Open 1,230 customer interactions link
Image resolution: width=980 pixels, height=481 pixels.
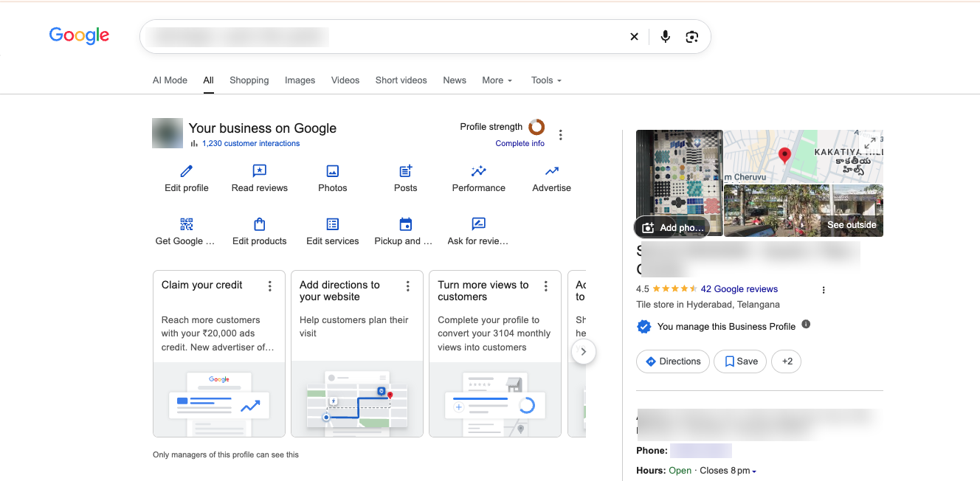pyautogui.click(x=251, y=144)
